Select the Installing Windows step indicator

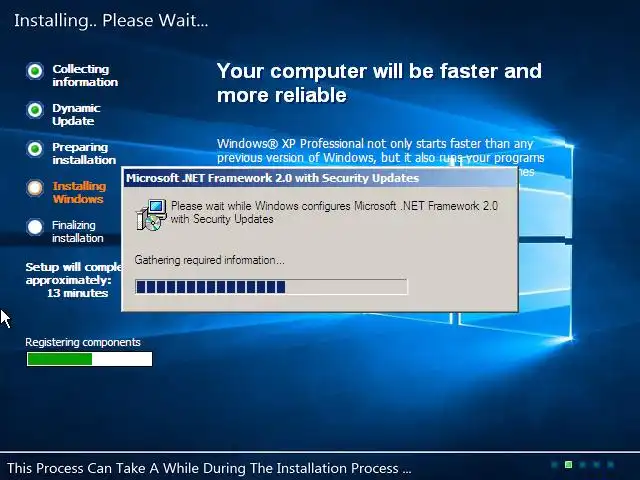(x=35, y=188)
